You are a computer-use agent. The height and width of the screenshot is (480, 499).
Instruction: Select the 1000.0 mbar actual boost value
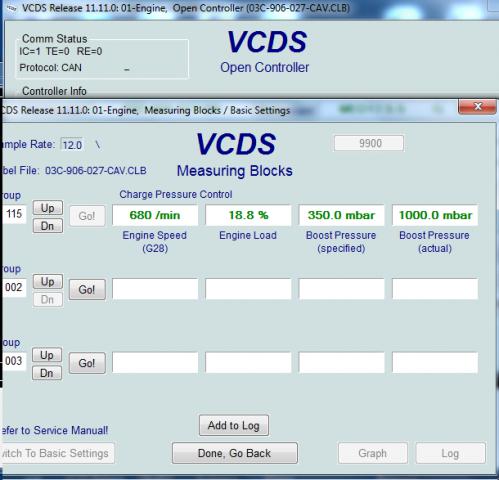(x=435, y=215)
